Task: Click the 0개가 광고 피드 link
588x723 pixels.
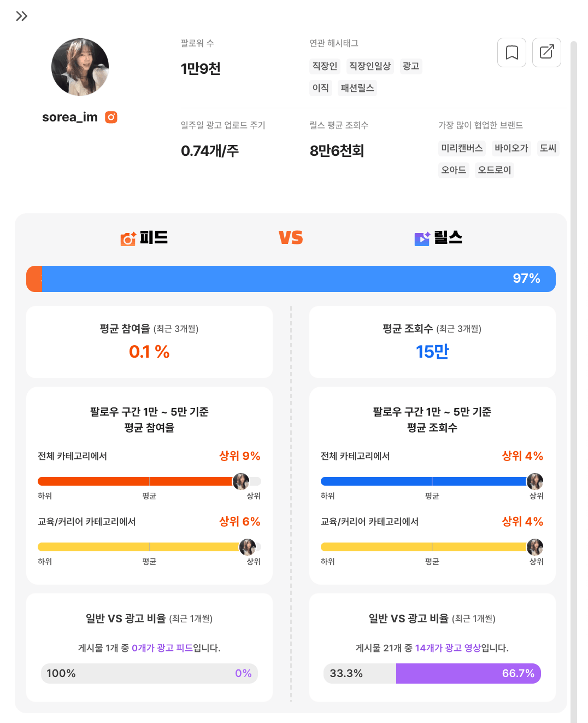Action: tap(162, 648)
